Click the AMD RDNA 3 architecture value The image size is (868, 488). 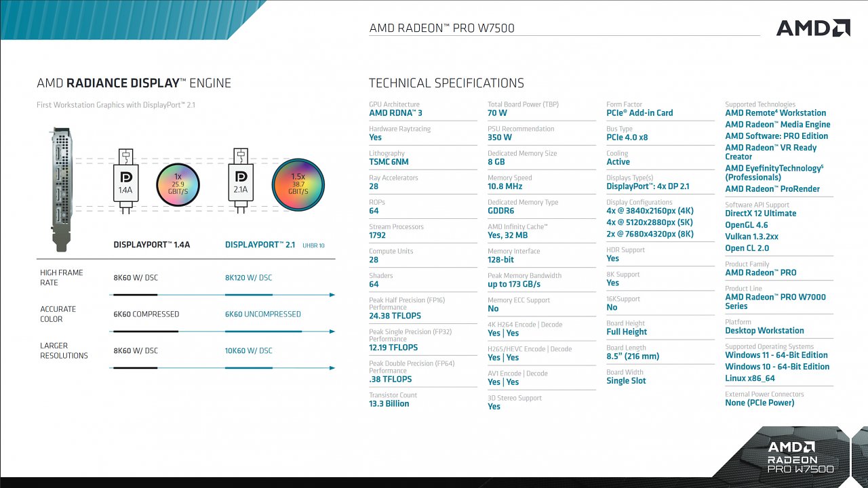click(395, 113)
